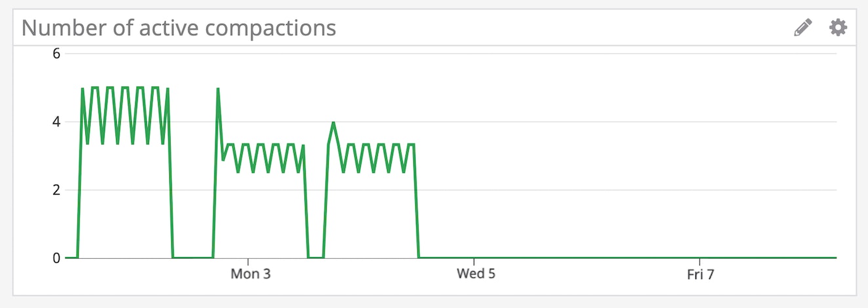868x308 pixels.
Task: Click the y-axis label 4
Action: click(x=56, y=122)
